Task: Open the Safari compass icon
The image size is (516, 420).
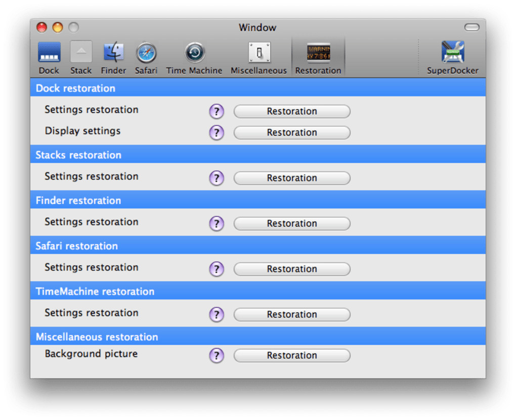Action: pos(146,53)
